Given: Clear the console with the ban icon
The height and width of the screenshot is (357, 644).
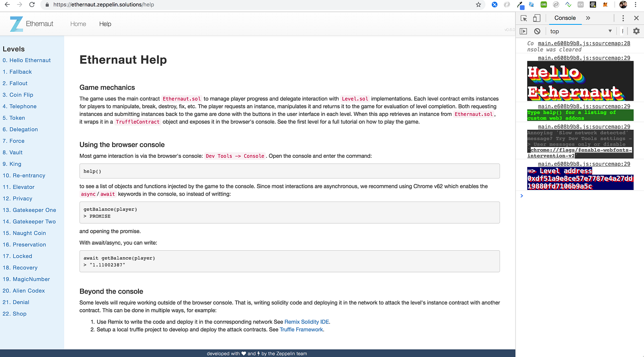Looking at the screenshot, I should (537, 31).
